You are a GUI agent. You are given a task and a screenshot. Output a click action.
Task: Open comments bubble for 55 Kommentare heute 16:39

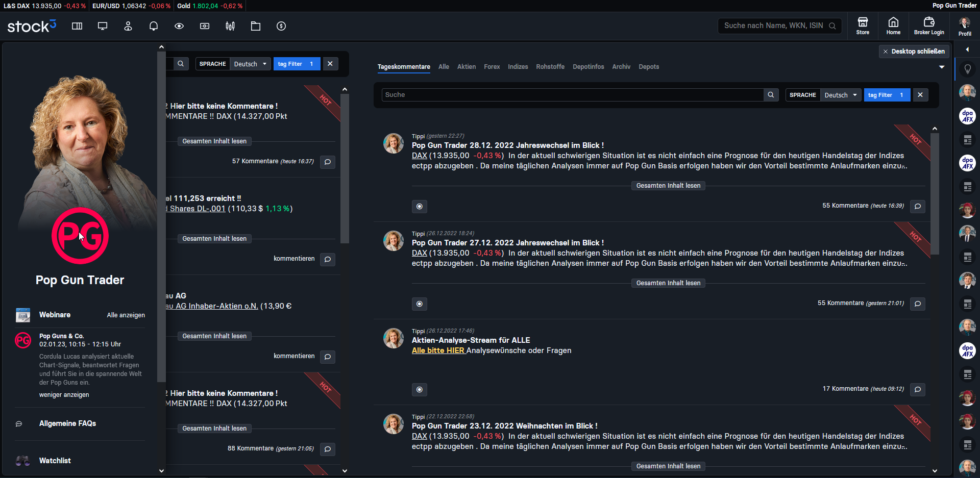click(918, 206)
